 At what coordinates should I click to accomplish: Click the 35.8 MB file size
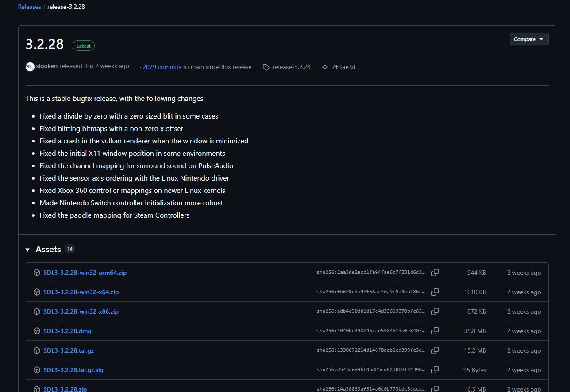475,331
